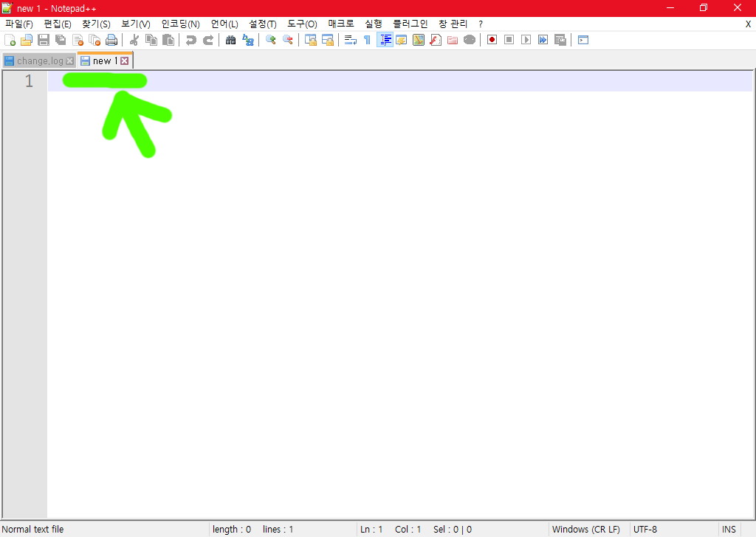Toggle the indent guide icon
The height and width of the screenshot is (537, 756).
[x=385, y=40]
